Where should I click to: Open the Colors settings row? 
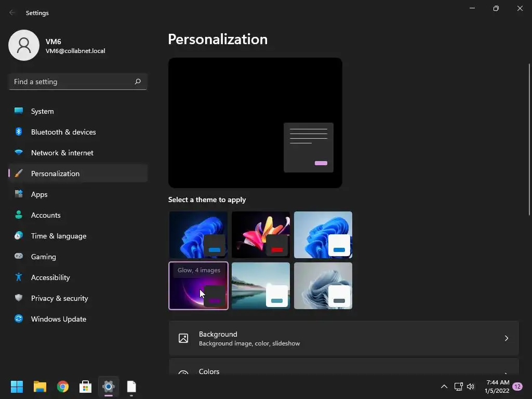(344, 367)
